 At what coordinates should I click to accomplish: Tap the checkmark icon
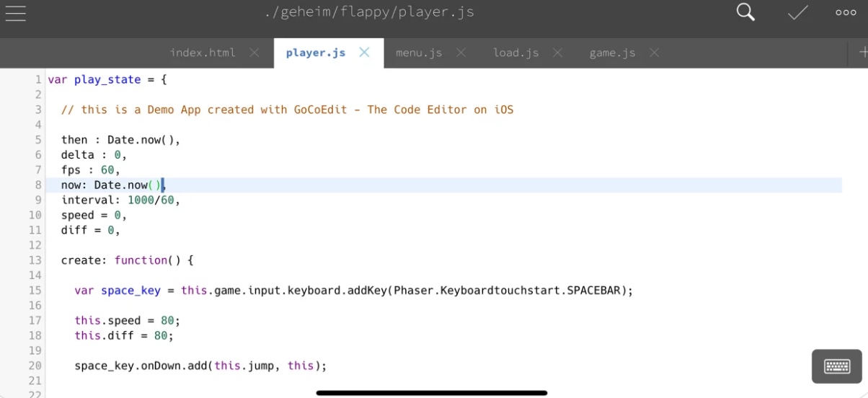[x=797, y=12]
